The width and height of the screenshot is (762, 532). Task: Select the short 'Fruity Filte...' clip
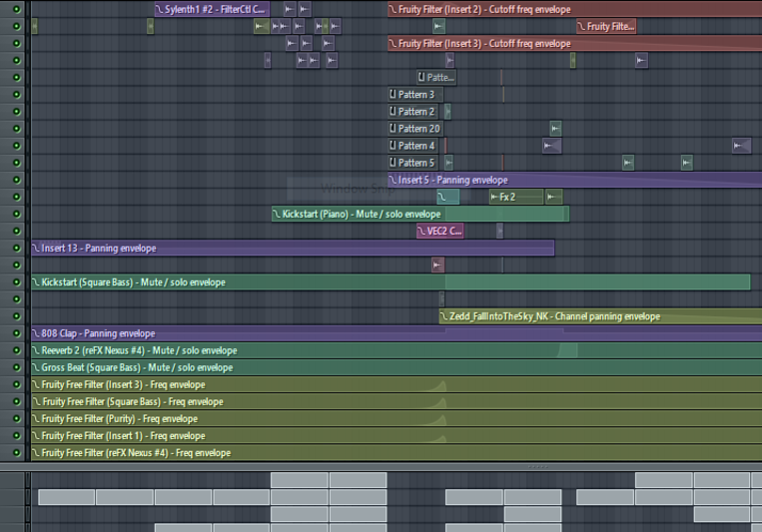(x=606, y=26)
